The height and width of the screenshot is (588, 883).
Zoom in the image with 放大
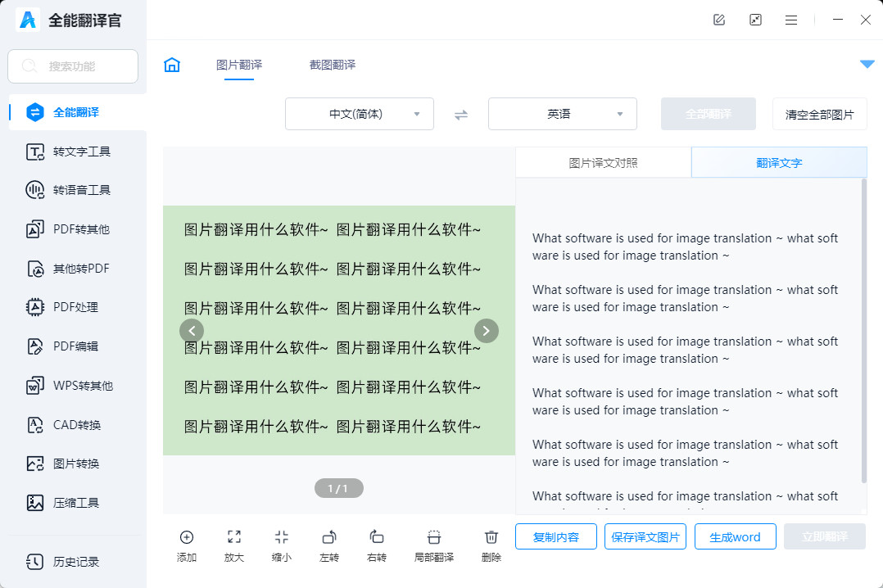coord(234,545)
